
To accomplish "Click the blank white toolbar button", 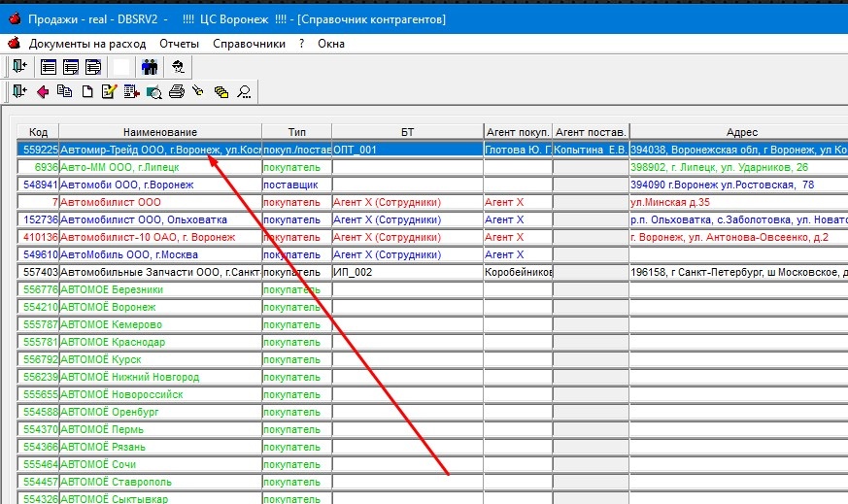I will (x=121, y=66).
